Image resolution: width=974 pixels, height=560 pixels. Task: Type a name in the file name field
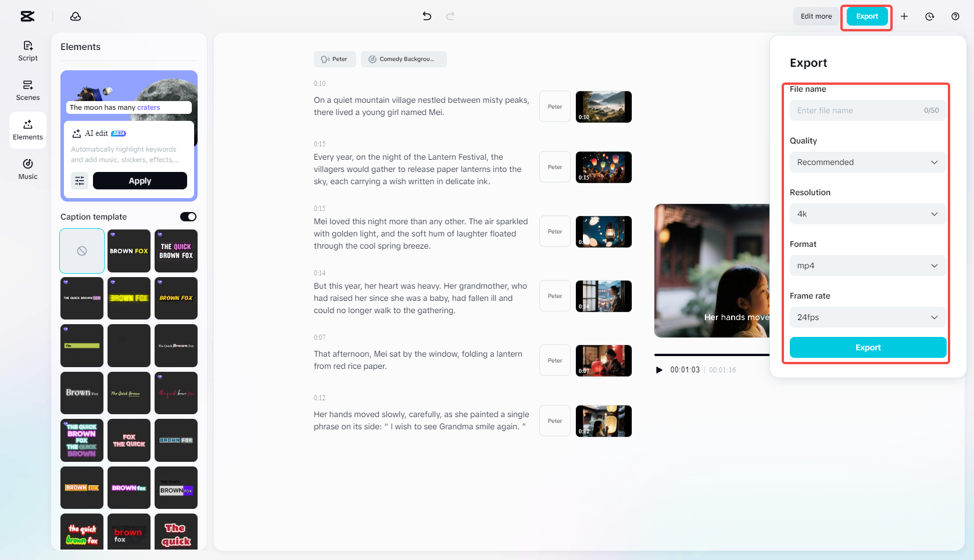[854, 110]
